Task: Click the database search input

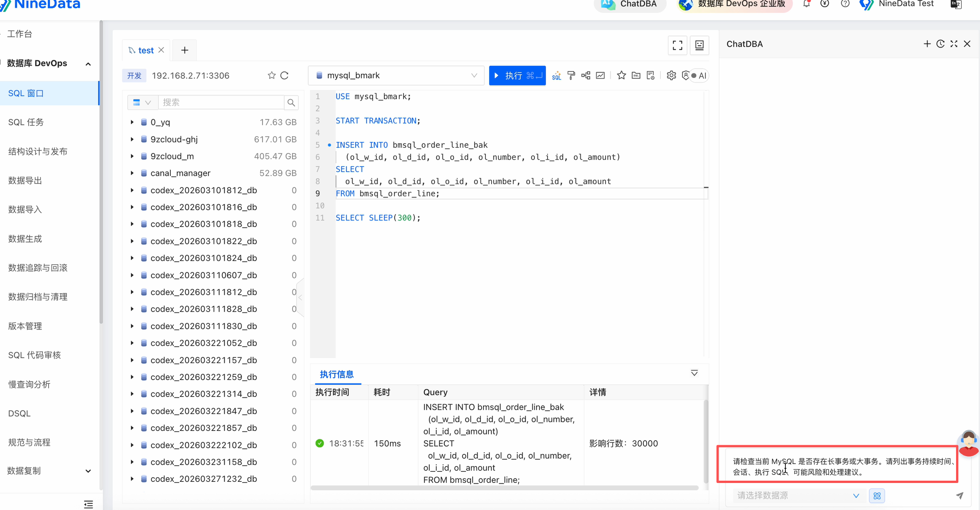Action: click(x=221, y=102)
